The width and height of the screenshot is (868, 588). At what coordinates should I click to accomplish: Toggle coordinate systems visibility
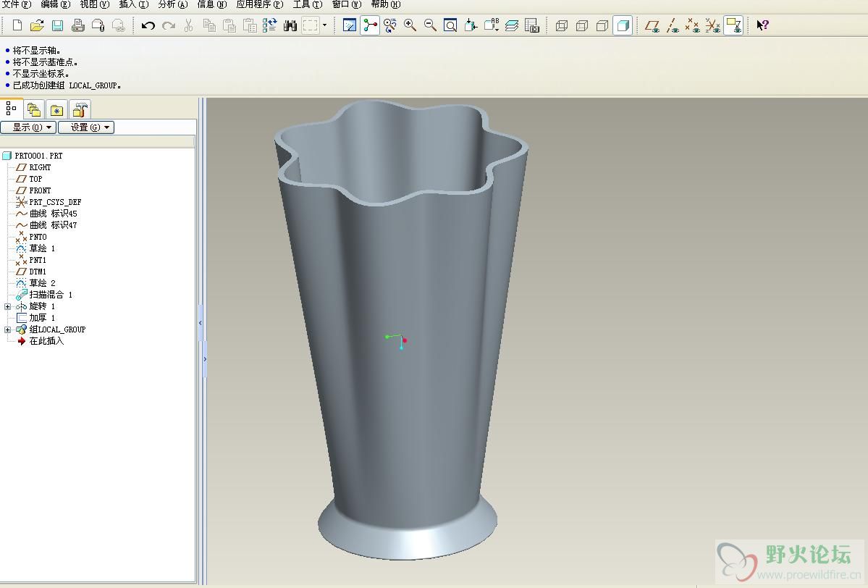pos(713,25)
